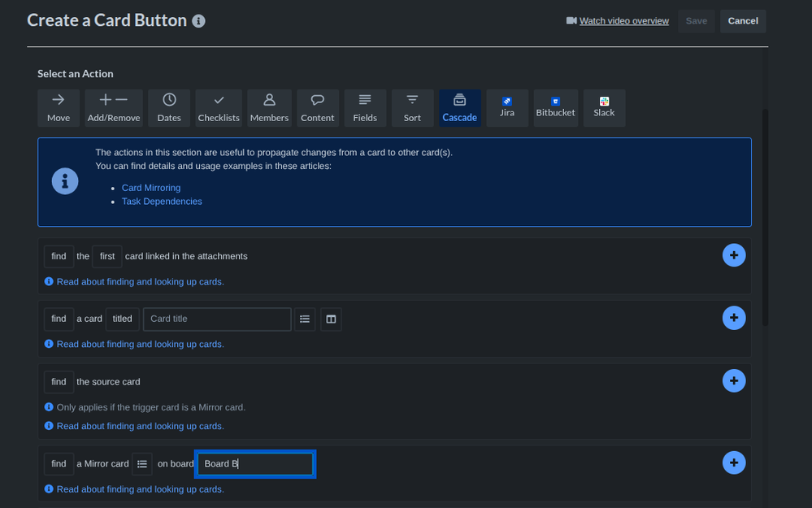Open 'Read about finding' link under Mirror card row
Screen dimensions: 812x508
[x=141, y=489]
